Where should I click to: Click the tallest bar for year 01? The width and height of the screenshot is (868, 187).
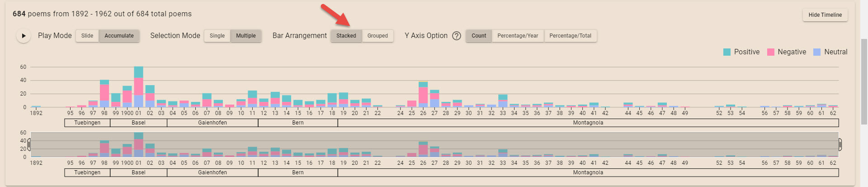[138, 88]
